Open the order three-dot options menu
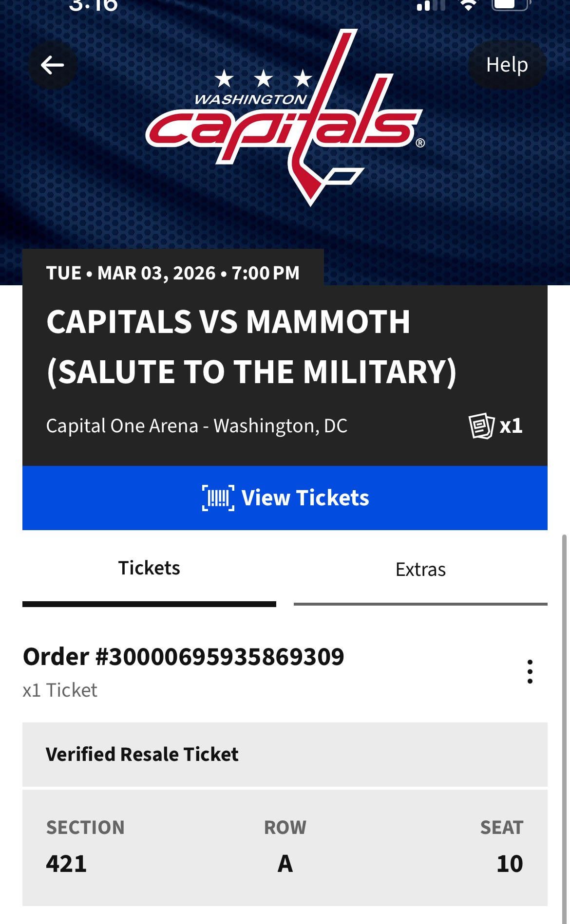This screenshot has height=924, width=570. [530, 672]
